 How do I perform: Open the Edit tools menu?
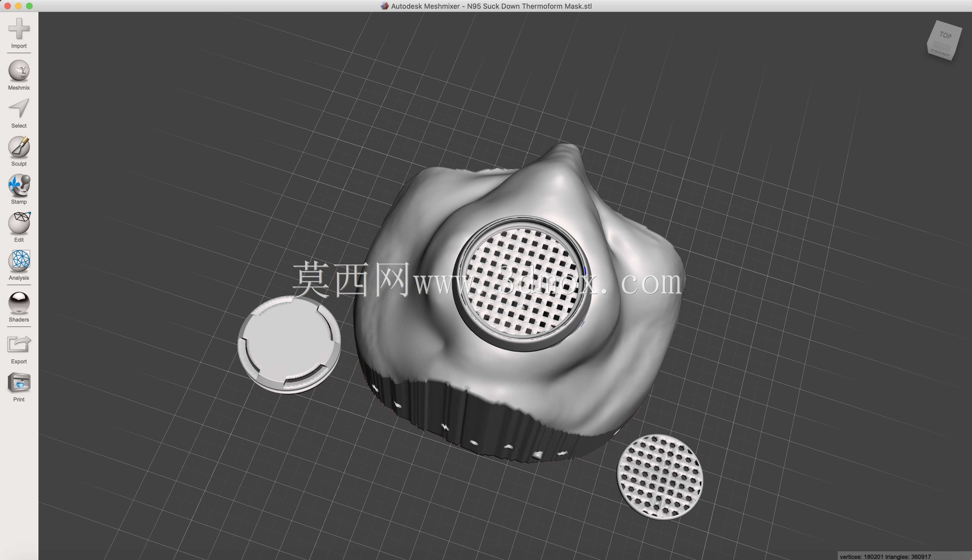pos(19,227)
